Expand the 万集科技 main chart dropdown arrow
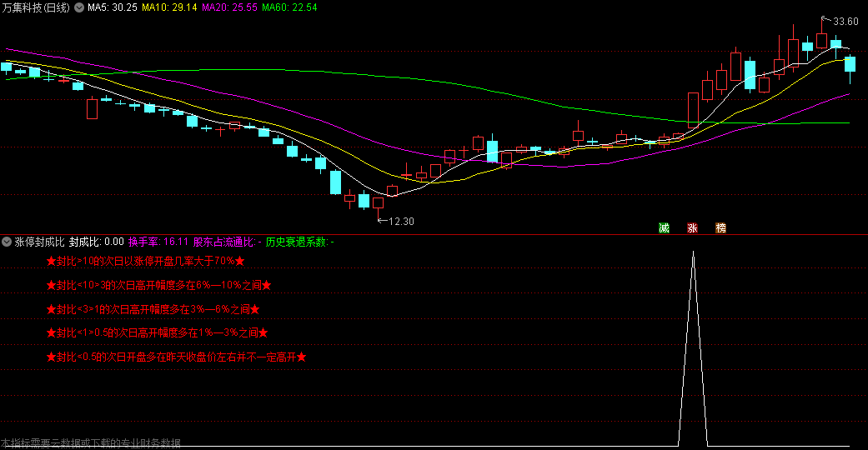This screenshot has width=868, height=450. (x=79, y=7)
